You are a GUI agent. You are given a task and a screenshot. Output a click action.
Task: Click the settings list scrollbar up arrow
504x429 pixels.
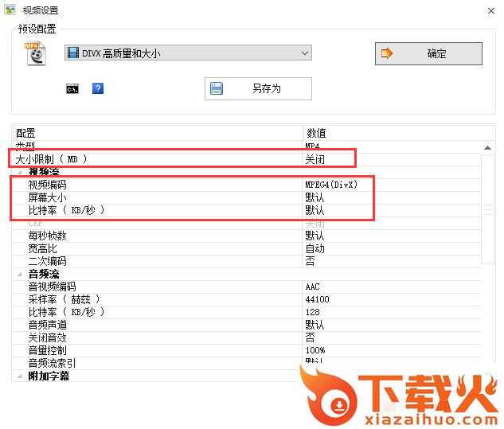pyautogui.click(x=488, y=147)
